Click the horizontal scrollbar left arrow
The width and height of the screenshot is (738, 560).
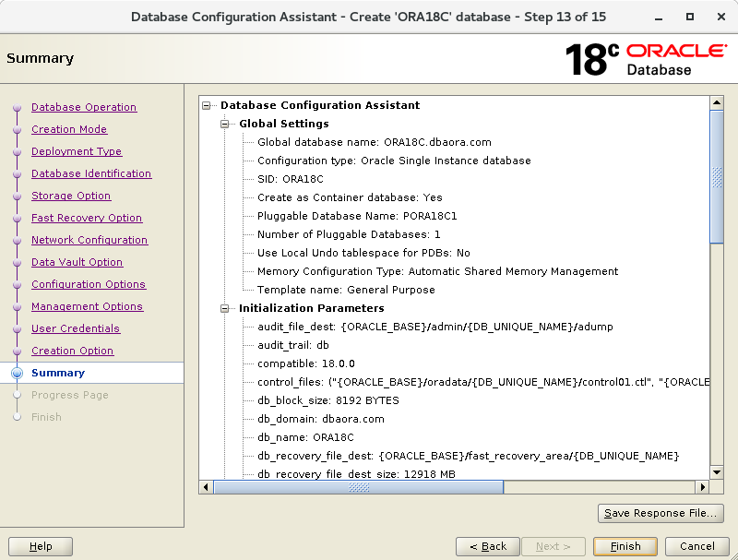click(x=206, y=487)
